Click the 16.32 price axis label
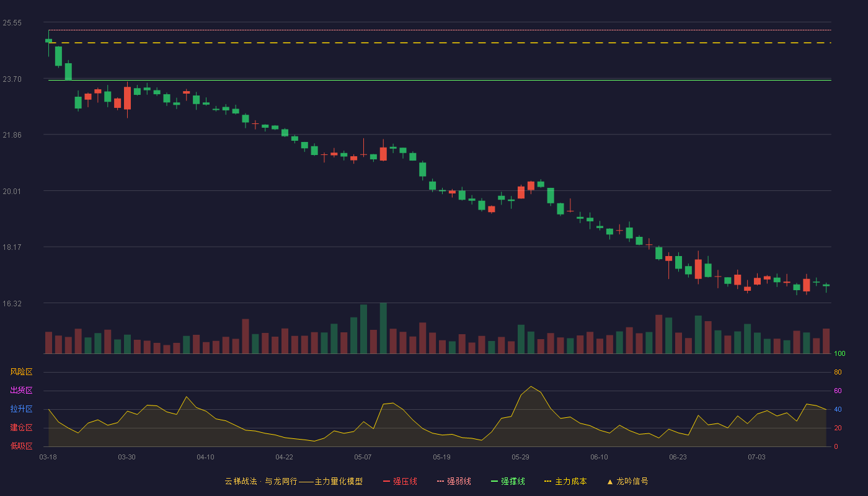Image resolution: width=868 pixels, height=496 pixels. [12, 304]
